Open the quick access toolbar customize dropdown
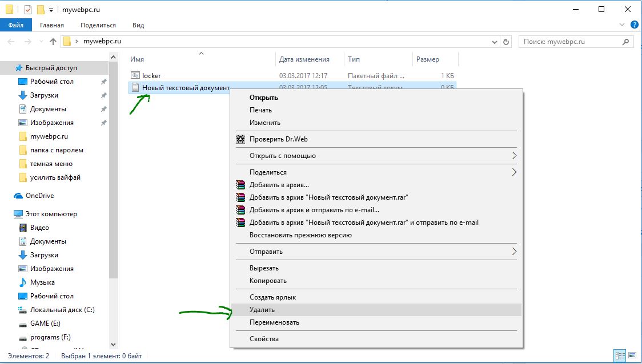Image resolution: width=642 pixels, height=364 pixels. (x=51, y=10)
